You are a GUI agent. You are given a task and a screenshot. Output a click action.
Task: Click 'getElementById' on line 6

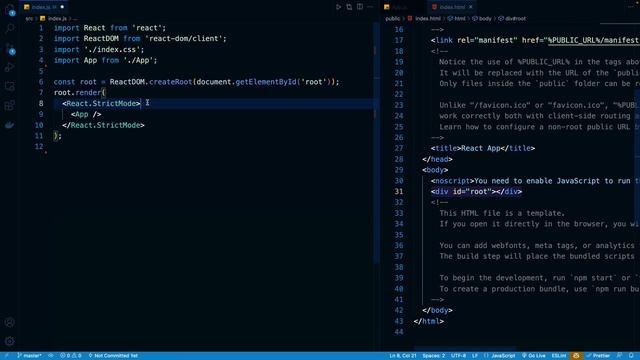click(266, 82)
